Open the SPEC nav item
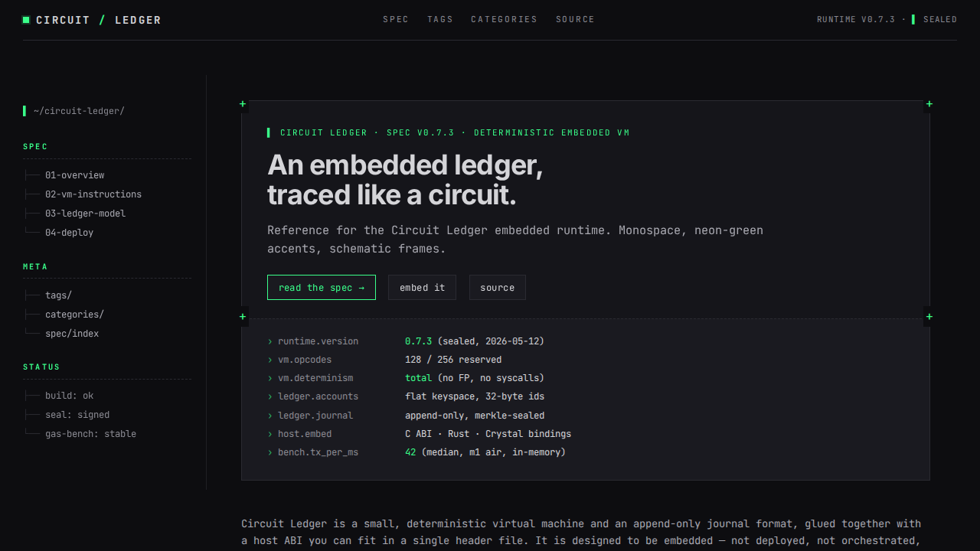 [x=396, y=19]
